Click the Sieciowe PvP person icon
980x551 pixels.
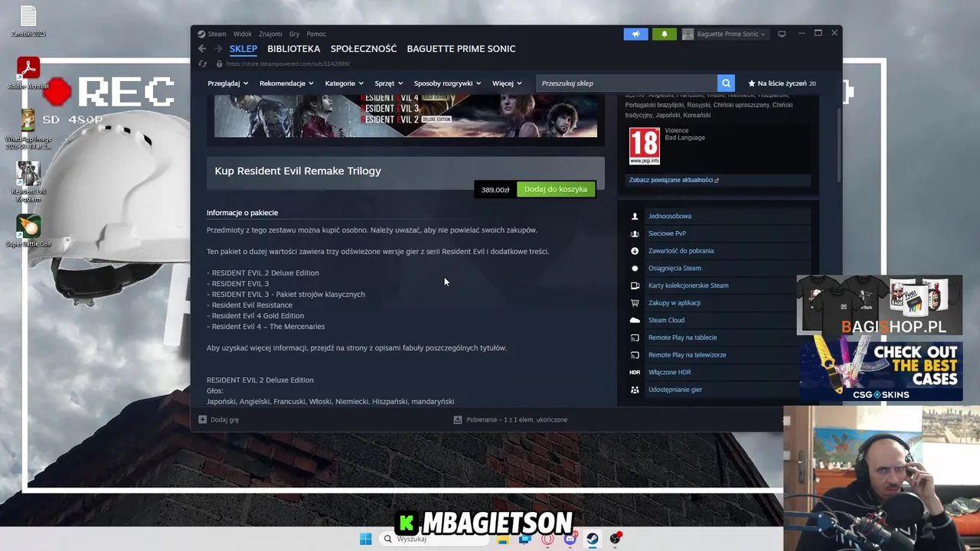(x=635, y=233)
